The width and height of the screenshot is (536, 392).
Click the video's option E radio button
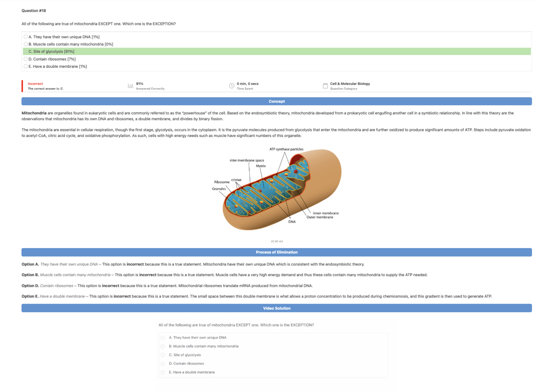163,372
